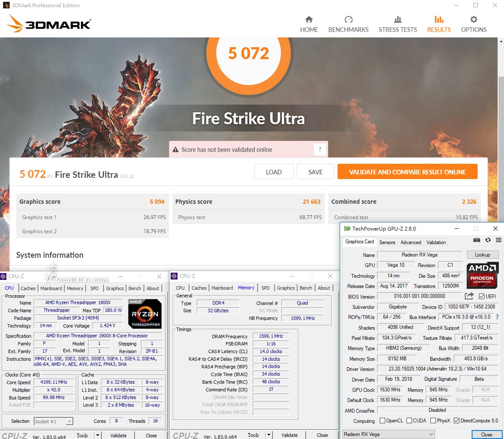Click the GPU Name field Radeon RX Vega
The image size is (504, 439).
click(419, 255)
